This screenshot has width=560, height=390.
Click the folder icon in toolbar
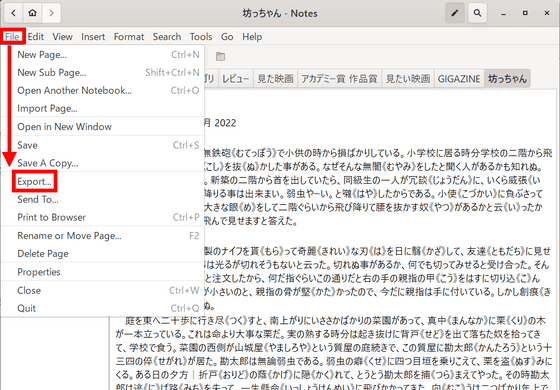coord(220,56)
